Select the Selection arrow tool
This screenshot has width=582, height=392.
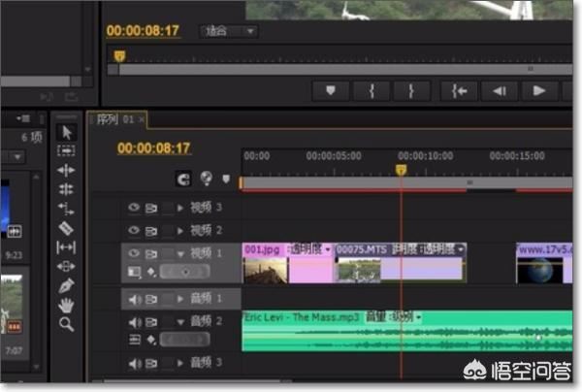[x=66, y=132]
